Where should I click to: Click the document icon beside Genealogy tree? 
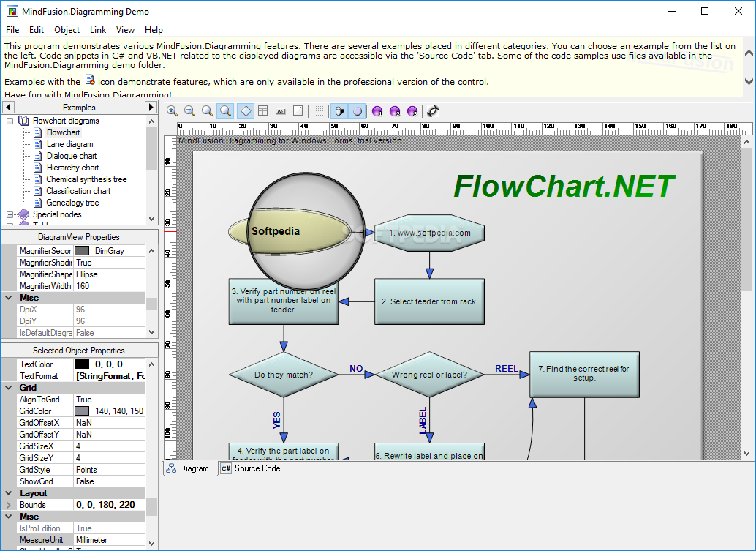click(37, 203)
